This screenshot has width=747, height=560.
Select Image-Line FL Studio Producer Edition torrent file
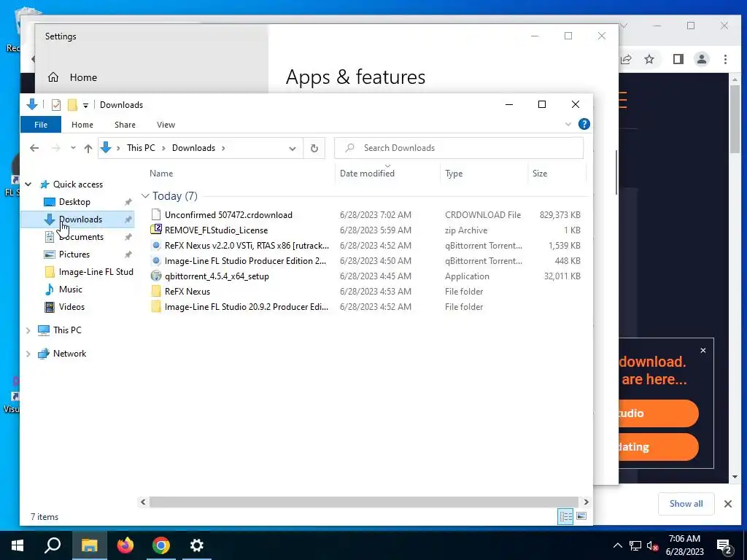pyautogui.click(x=245, y=261)
